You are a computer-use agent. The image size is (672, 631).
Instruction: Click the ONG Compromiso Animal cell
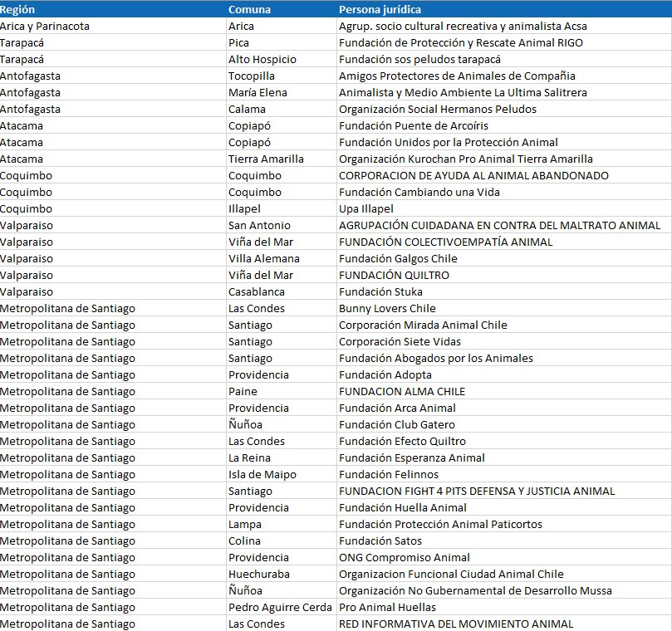pos(504,558)
